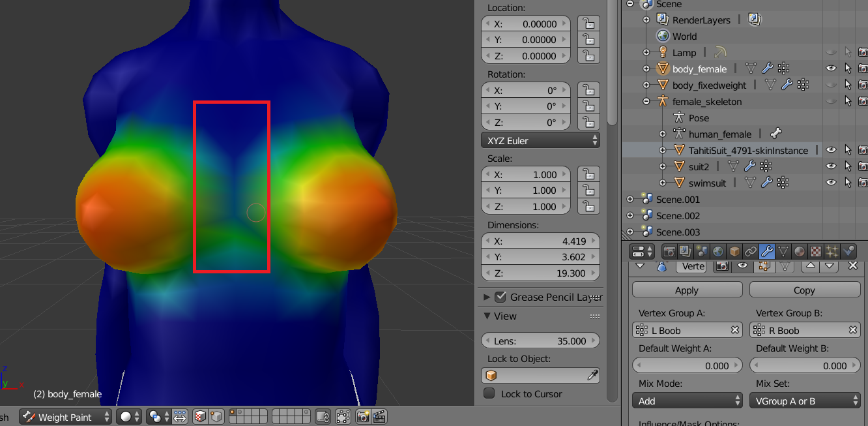Open the viewport shading dropdown
Image resolution: width=868 pixels, height=426 pixels.
(x=129, y=416)
